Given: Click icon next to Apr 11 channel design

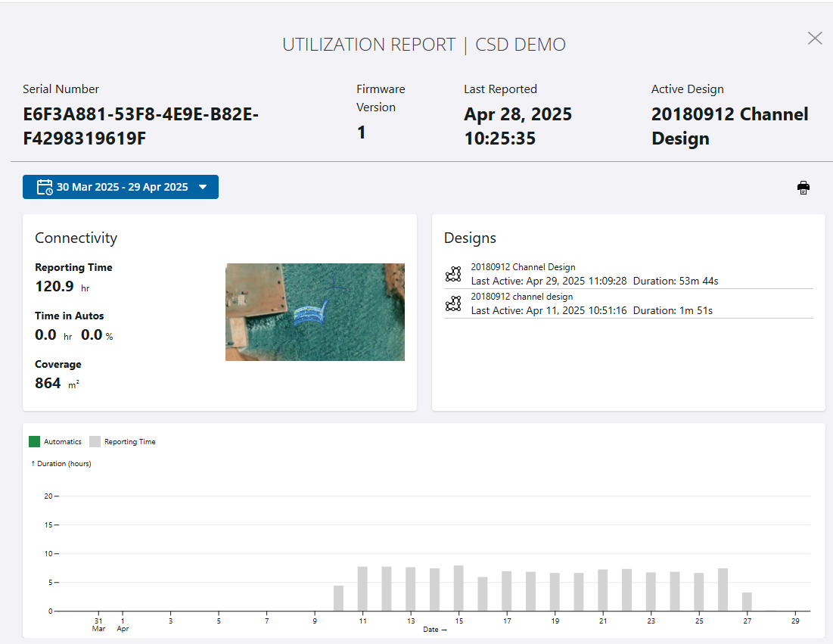Looking at the screenshot, I should 453,303.
